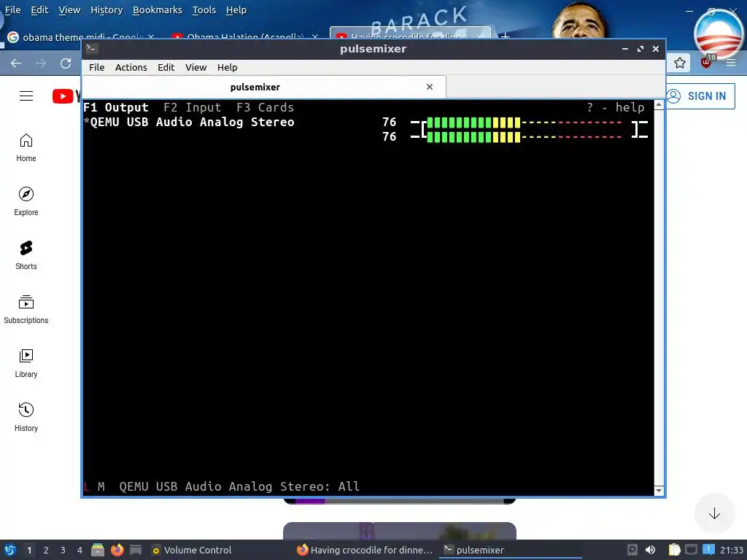Viewport: 747px width, 560px height.
Task: Open Firefox Bookmarks menu
Action: click(158, 10)
